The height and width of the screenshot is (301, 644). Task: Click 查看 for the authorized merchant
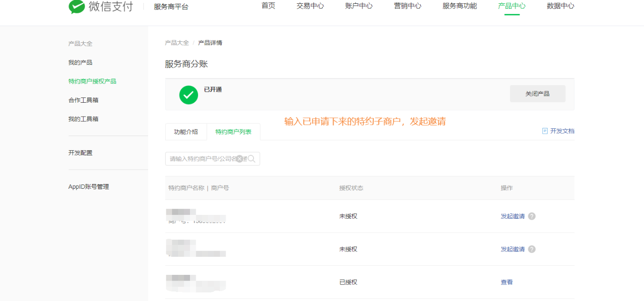(x=507, y=282)
